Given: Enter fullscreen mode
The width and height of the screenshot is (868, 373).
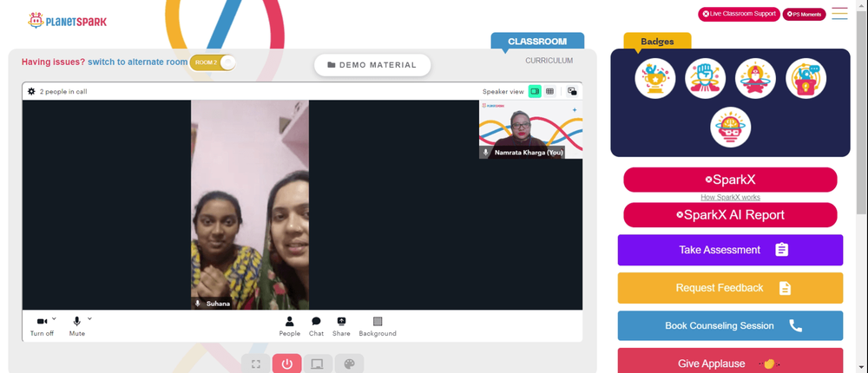Looking at the screenshot, I should 256,364.
